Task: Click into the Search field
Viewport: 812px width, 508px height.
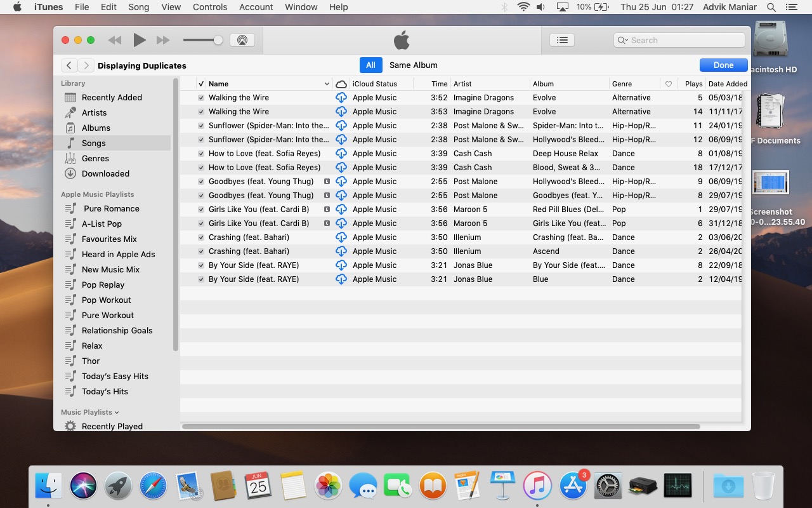Action: [x=679, y=40]
